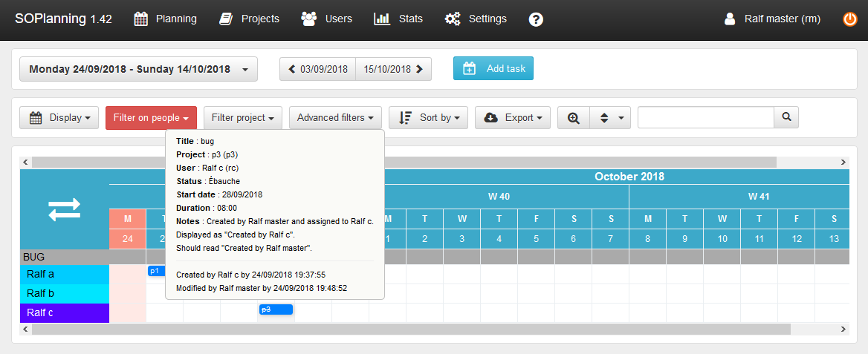Click the swap rows/columns arrows icon
The image size is (868, 354).
pyautogui.click(x=64, y=209)
